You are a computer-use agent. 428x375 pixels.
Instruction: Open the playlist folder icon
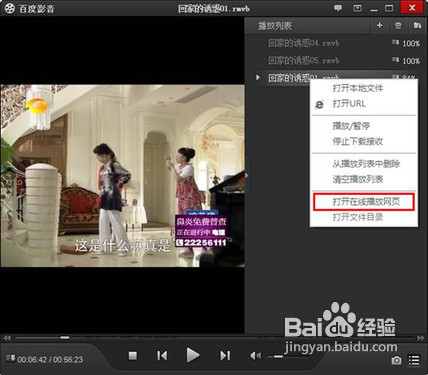coord(417,25)
